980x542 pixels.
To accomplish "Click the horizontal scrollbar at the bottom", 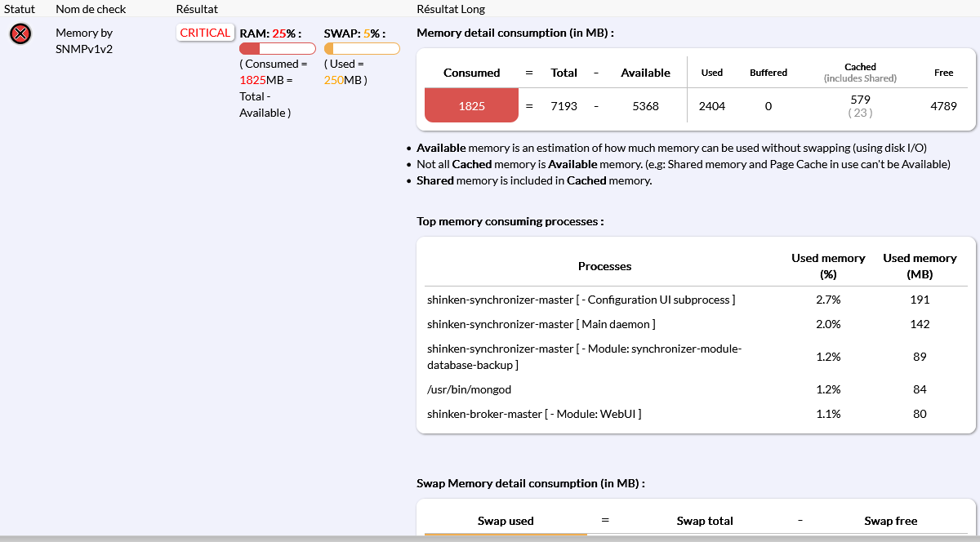I will click(x=490, y=538).
